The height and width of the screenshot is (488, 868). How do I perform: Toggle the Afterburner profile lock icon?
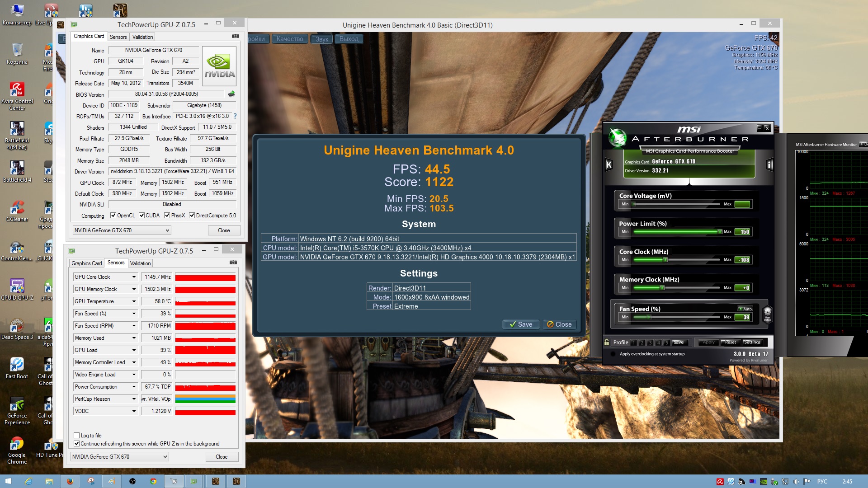click(x=607, y=342)
